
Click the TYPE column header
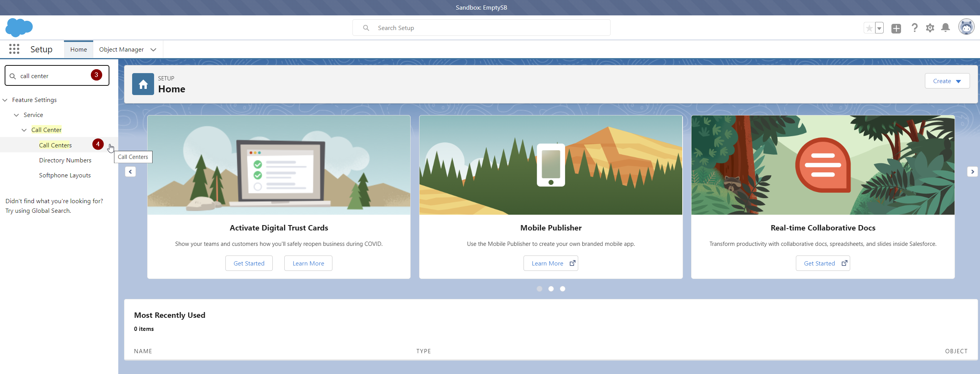(423, 351)
